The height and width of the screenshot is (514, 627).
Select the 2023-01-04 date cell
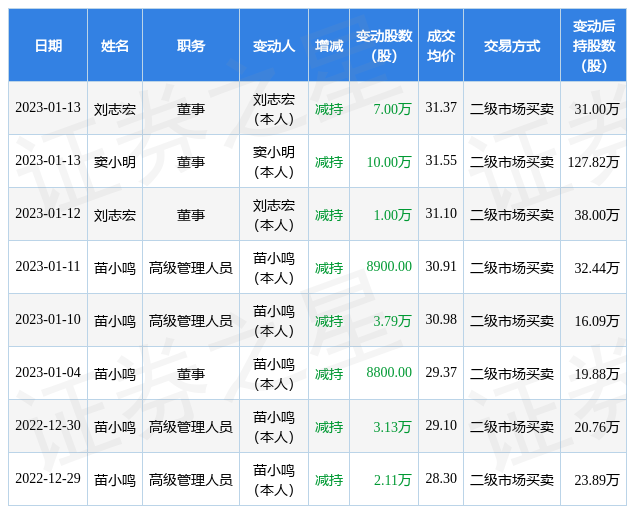click(x=48, y=373)
